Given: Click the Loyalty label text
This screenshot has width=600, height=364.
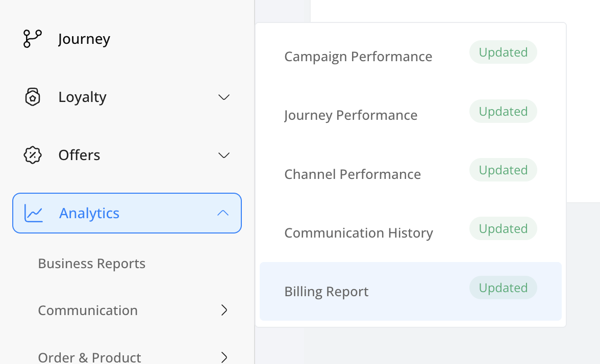Looking at the screenshot, I should (x=82, y=97).
